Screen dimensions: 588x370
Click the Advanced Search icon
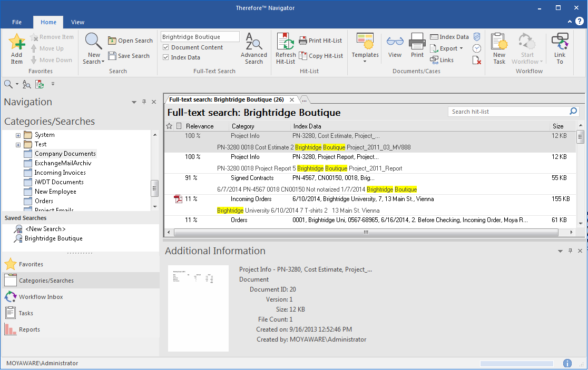tap(253, 42)
